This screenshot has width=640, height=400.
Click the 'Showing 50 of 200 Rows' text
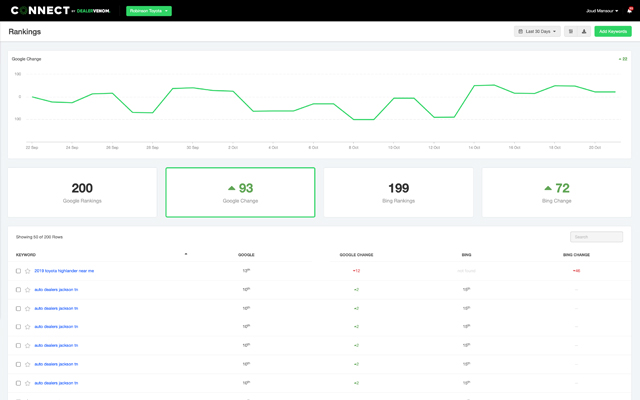(x=39, y=237)
